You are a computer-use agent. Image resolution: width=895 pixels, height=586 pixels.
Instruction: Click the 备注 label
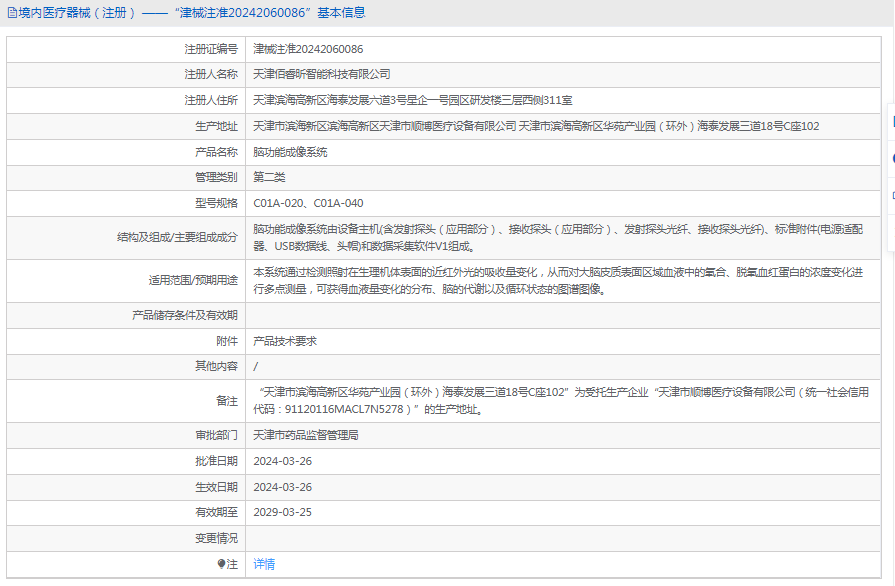coord(227,401)
